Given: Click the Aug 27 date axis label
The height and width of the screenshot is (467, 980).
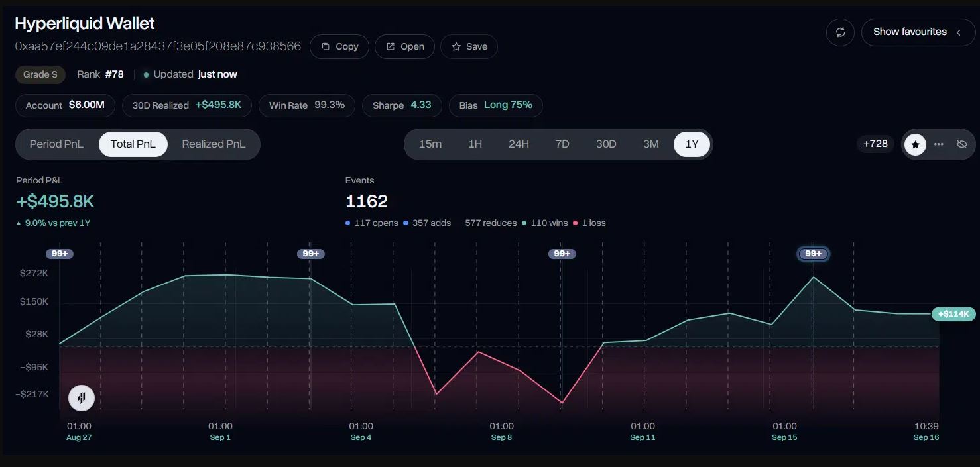Looking at the screenshot, I should tap(79, 437).
